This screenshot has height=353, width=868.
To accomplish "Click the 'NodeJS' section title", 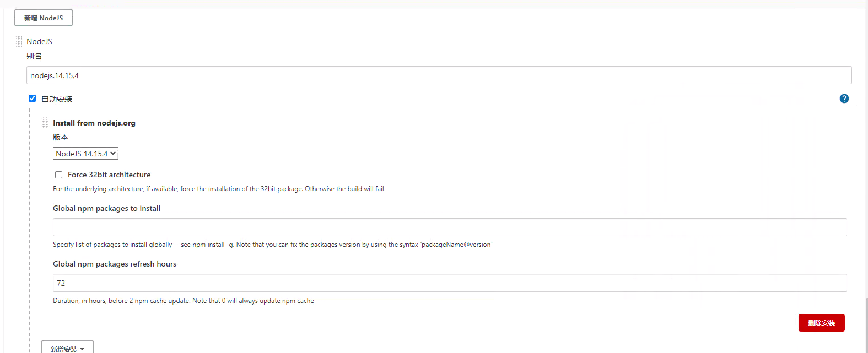I will coord(39,41).
